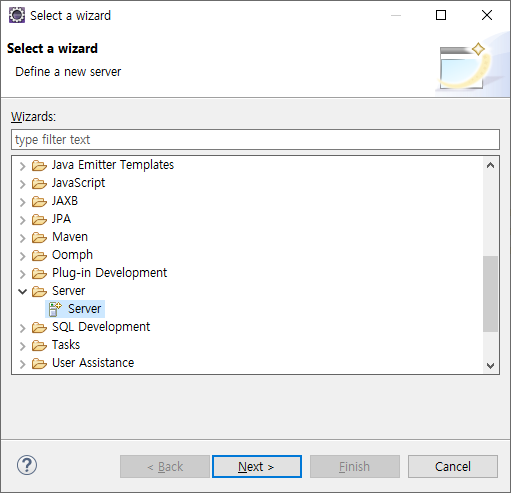The height and width of the screenshot is (493, 511).
Task: Click the Server wizard item icon
Action: [x=55, y=309]
